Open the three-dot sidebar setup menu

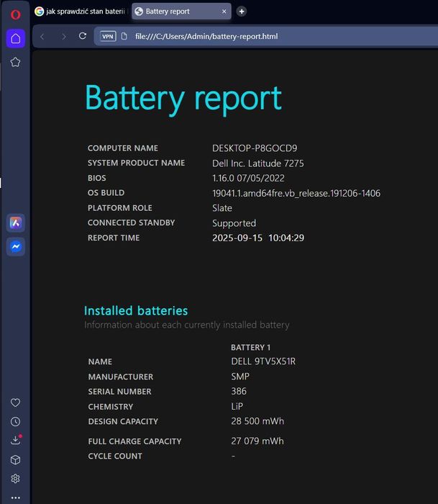(15, 498)
